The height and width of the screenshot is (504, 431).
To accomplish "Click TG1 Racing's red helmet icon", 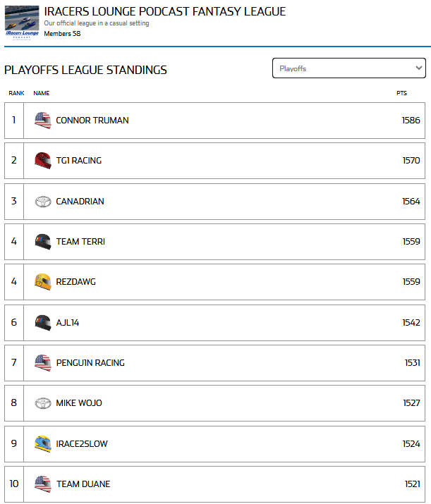I will [x=43, y=161].
